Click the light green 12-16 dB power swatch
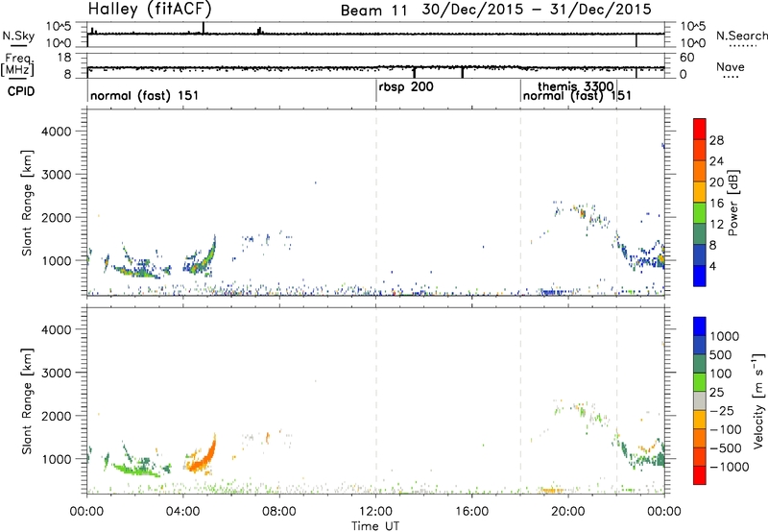Viewport: 768px width, 532px height. click(700, 213)
